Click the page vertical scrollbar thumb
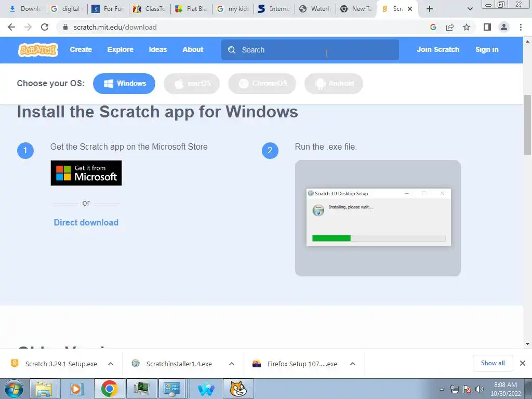 pos(528,125)
